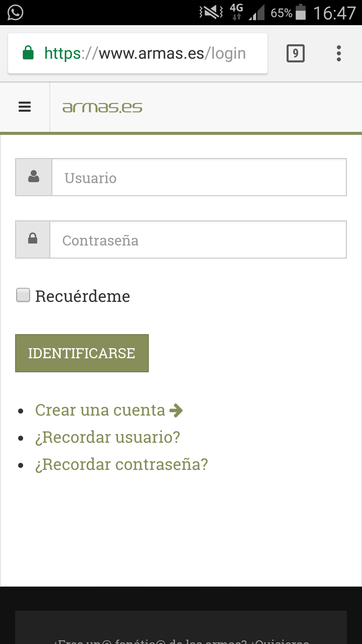This screenshot has height=644, width=362.
Task: Enable the Recuérdeme checkbox
Action: point(23,295)
